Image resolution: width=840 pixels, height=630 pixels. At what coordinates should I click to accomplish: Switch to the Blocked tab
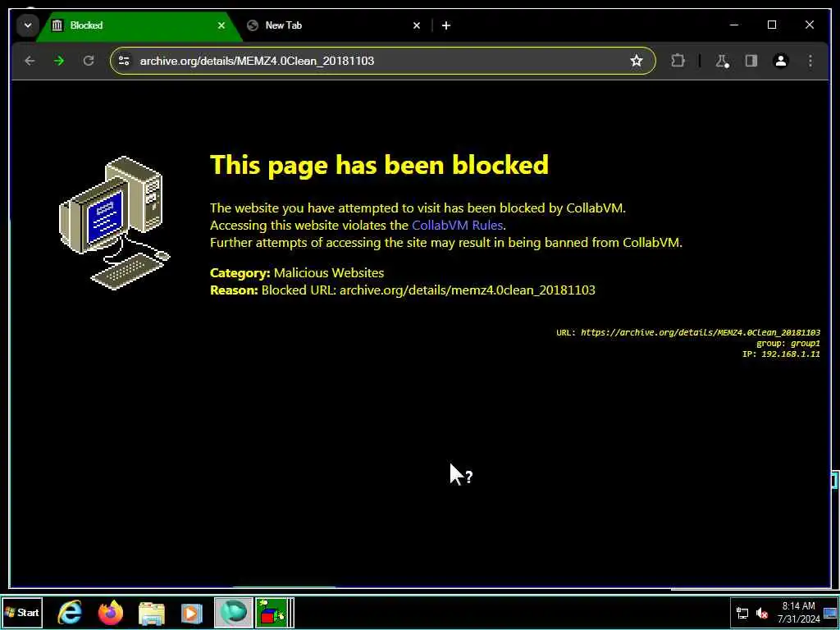[x=139, y=25]
